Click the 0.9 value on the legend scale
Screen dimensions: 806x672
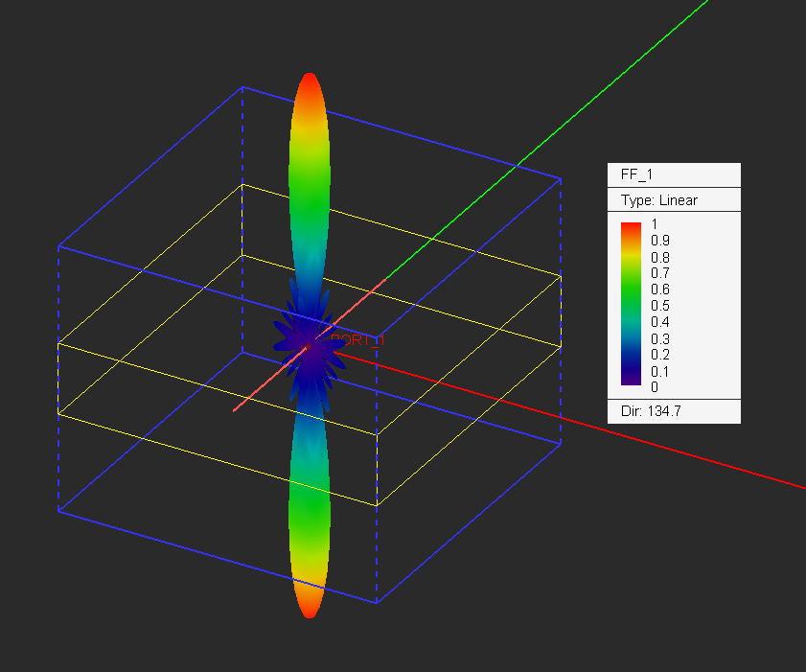(660, 240)
